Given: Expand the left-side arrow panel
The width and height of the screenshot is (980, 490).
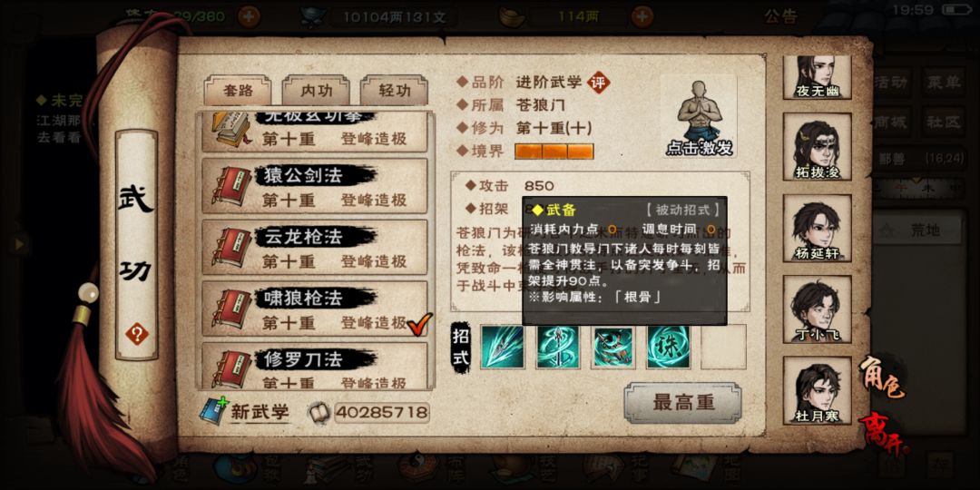Looking at the screenshot, I should [x=19, y=244].
